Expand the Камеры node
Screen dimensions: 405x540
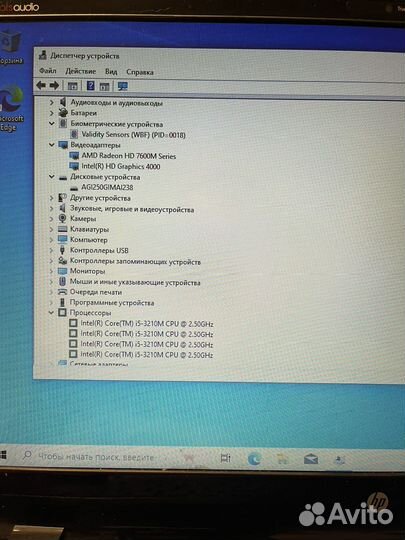(x=51, y=219)
